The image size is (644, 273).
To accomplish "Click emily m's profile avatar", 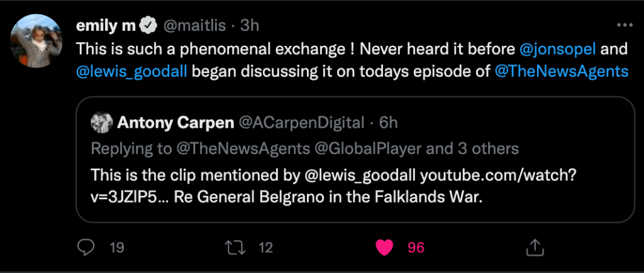I will [36, 40].
